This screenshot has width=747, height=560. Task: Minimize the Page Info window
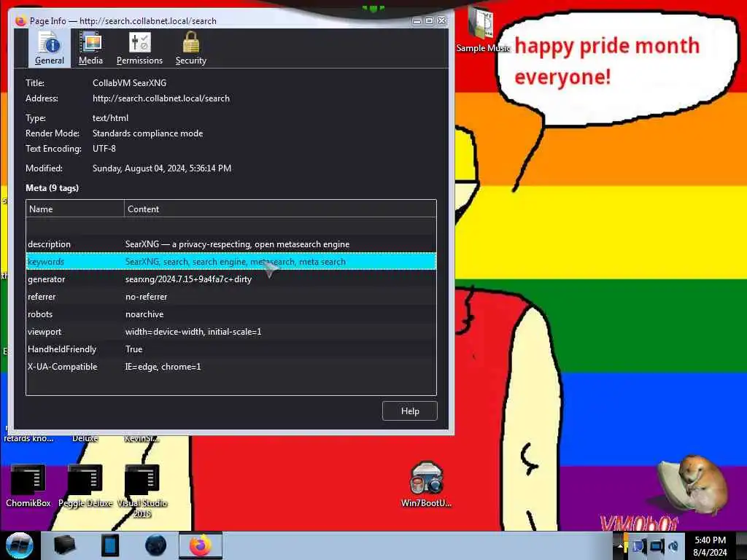(417, 21)
